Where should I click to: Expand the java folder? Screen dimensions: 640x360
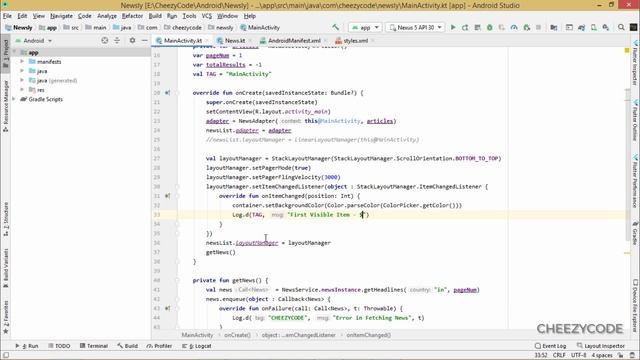click(22, 71)
